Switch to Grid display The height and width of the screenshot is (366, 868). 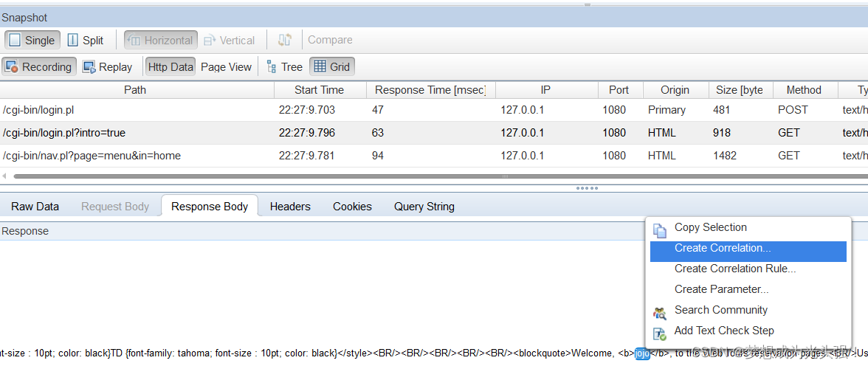click(x=331, y=67)
